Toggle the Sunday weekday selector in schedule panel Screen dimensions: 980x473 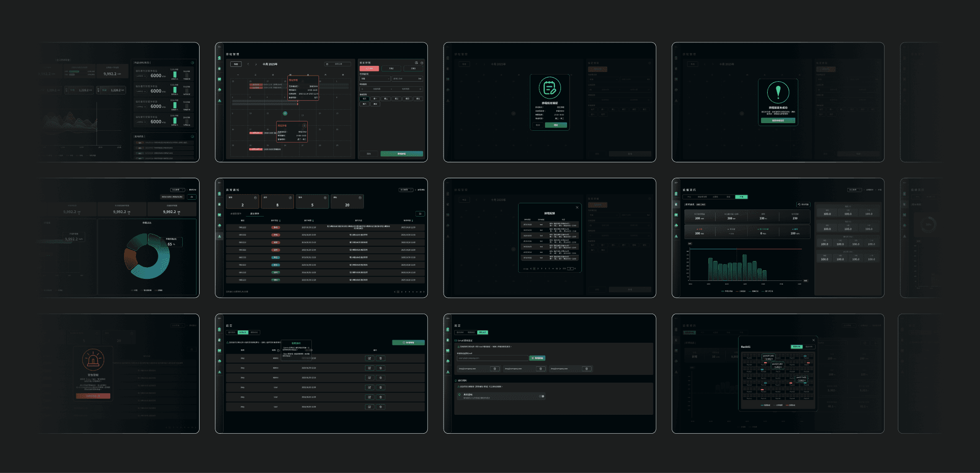click(x=375, y=104)
